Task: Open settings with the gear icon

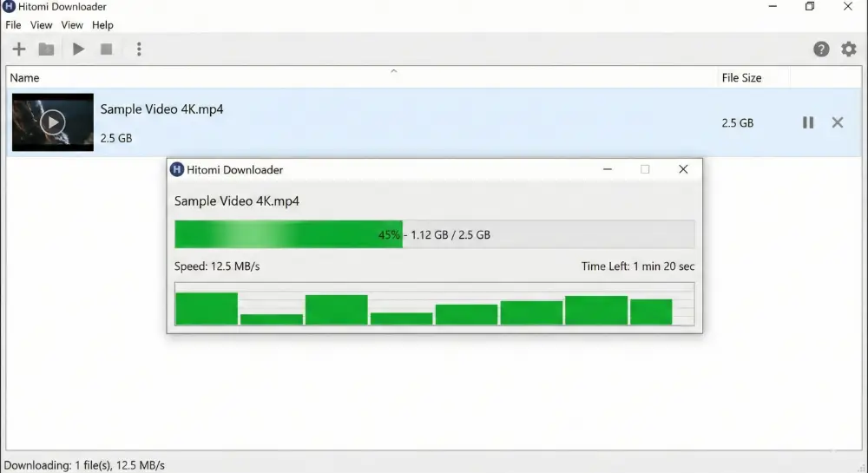Action: (849, 49)
